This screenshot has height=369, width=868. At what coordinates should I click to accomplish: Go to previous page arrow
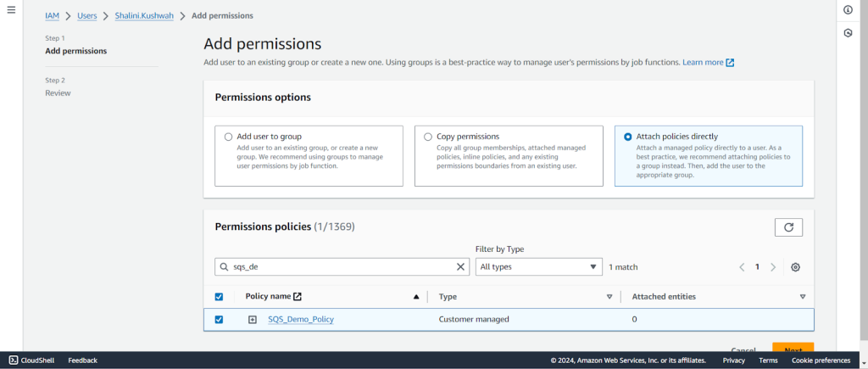tap(742, 267)
